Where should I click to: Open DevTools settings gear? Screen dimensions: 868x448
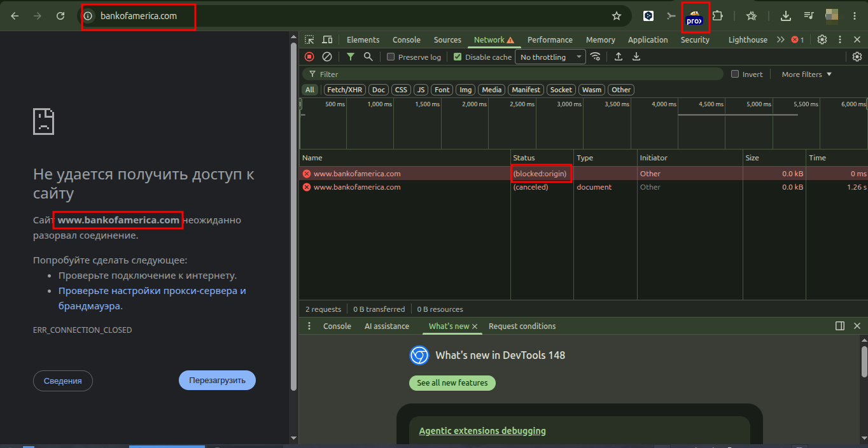pos(822,39)
